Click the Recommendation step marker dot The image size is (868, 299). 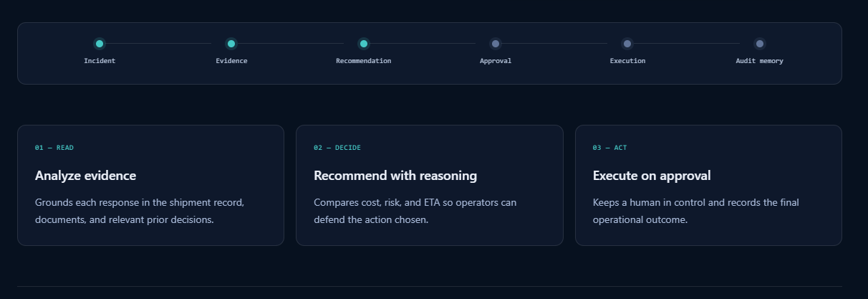tap(364, 44)
